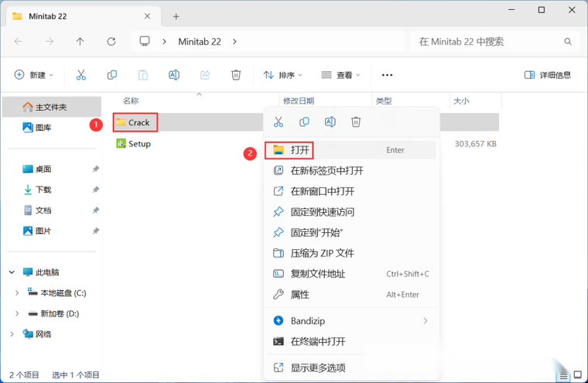The width and height of the screenshot is (588, 383).
Task: Select the Setup file
Action: tap(134, 144)
